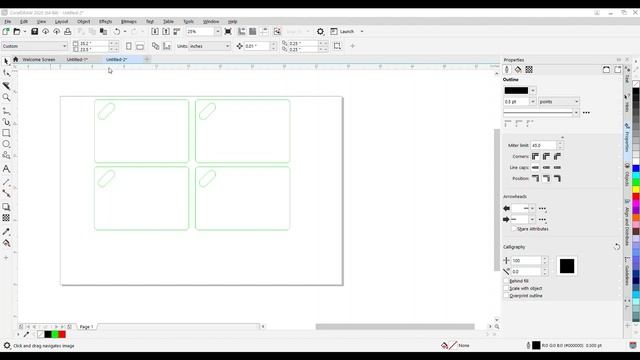Select the Freehand tool
Image resolution: width=640 pixels, height=360 pixels.
pyautogui.click(x=6, y=111)
